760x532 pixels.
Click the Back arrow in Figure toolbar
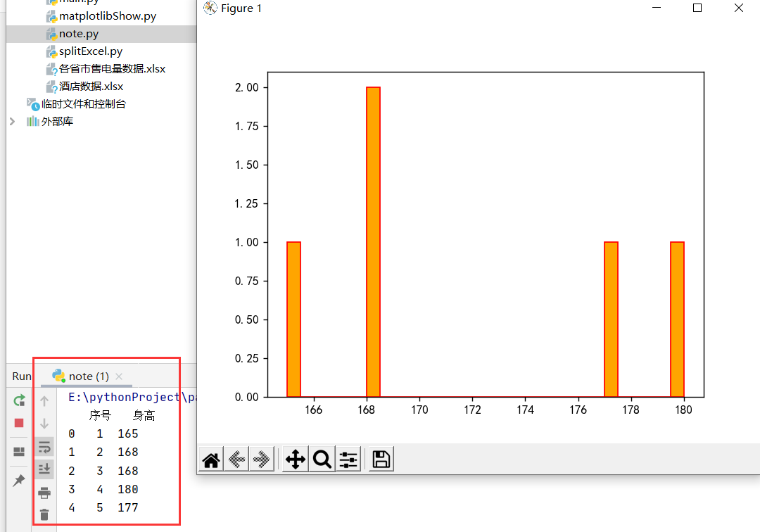(237, 460)
